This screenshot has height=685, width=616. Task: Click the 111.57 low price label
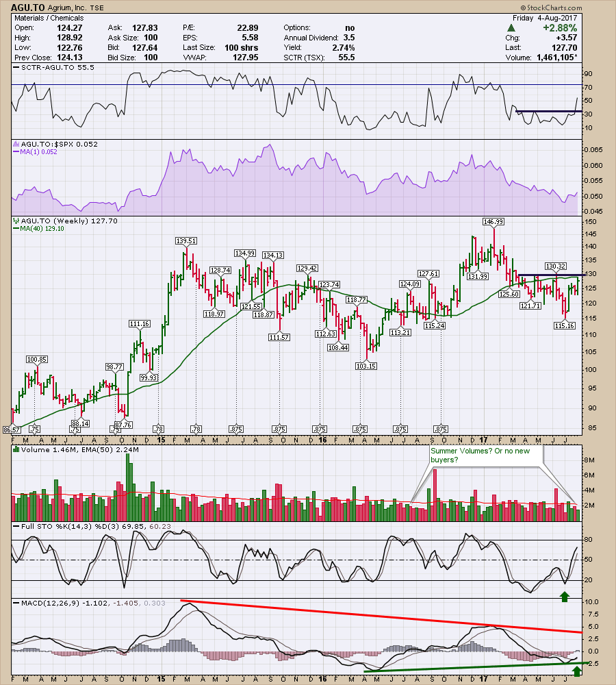(279, 337)
